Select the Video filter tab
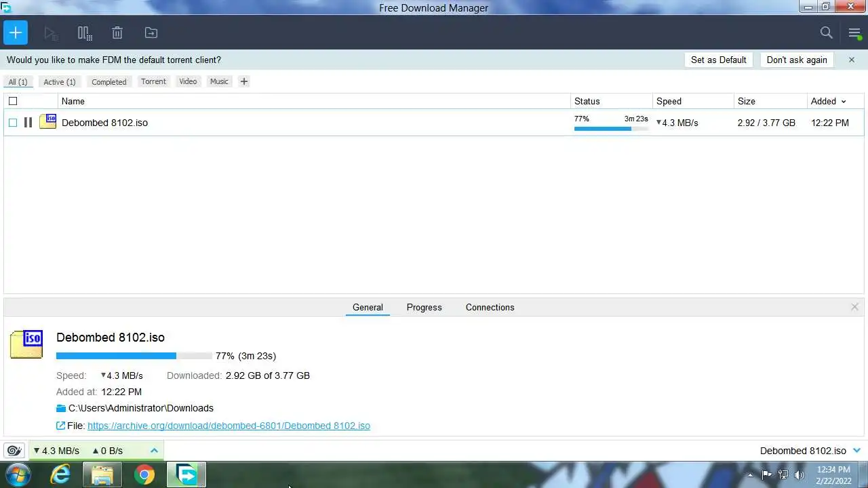The width and height of the screenshot is (868, 488). [x=188, y=81]
